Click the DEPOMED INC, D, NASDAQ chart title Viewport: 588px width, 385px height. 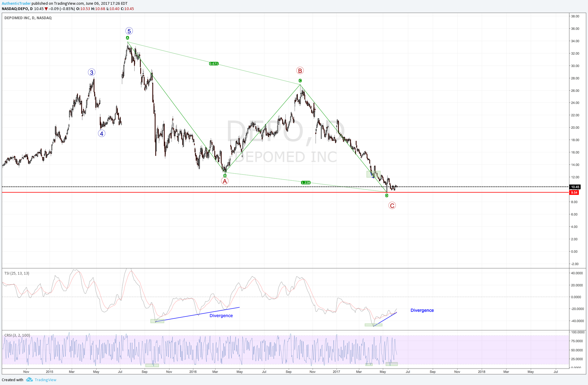tap(28, 18)
